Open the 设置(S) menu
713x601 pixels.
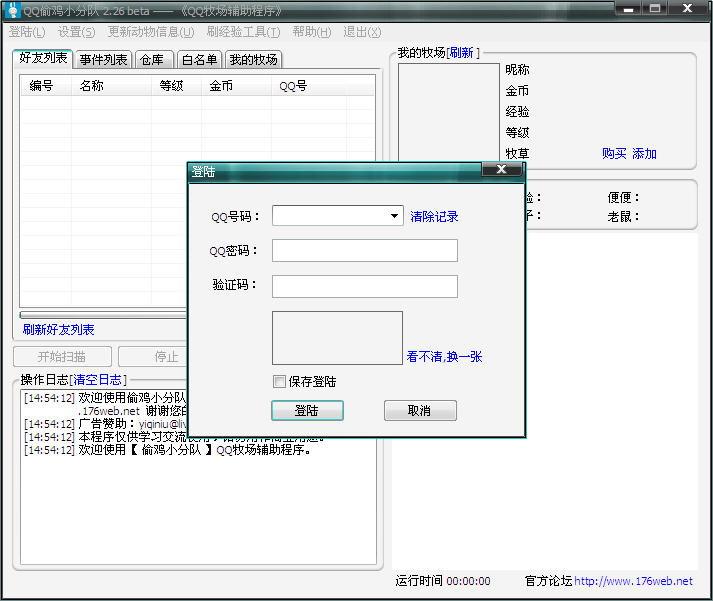[x=76, y=32]
